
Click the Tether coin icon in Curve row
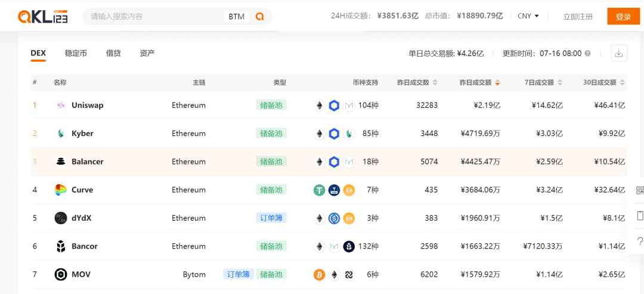(x=319, y=190)
